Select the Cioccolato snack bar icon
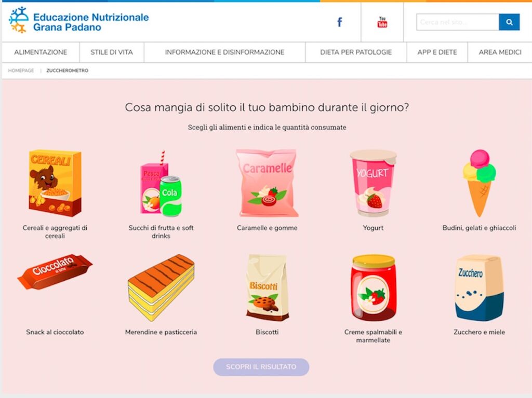 55,272
